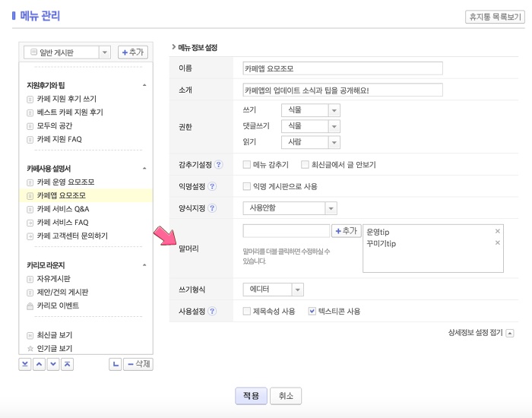Click +추가 button to add prefix
The width and height of the screenshot is (532, 418).
(347, 231)
